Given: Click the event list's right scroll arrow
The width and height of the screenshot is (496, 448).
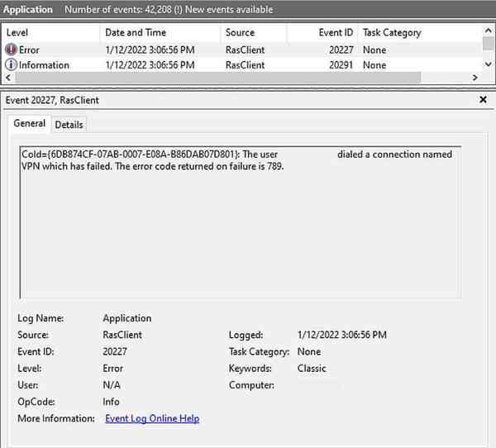Looking at the screenshot, I should tap(475, 78).
